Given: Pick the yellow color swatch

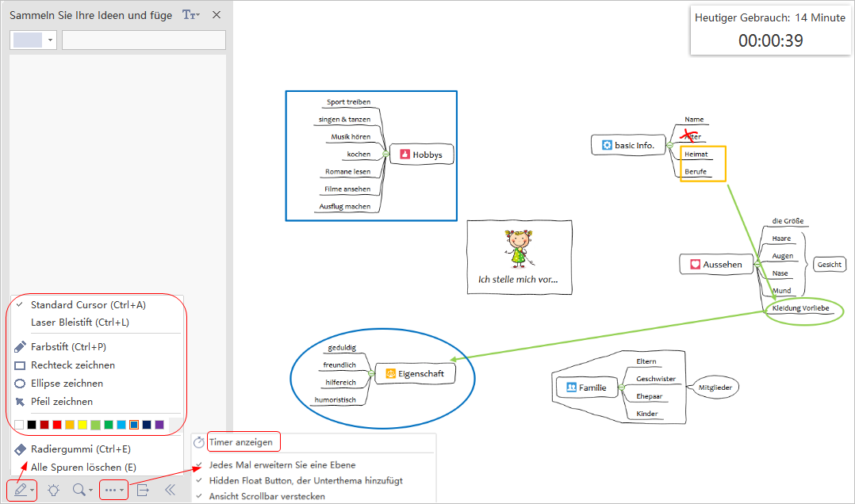Looking at the screenshot, I should click(82, 425).
